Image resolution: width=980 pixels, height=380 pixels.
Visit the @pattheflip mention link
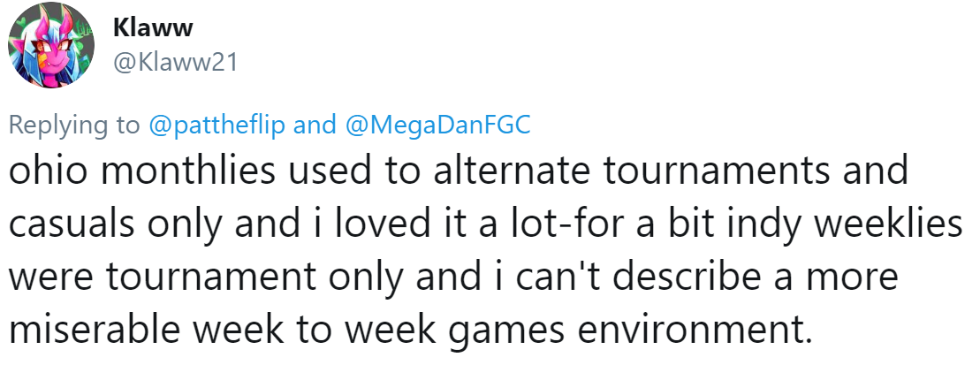(x=217, y=125)
